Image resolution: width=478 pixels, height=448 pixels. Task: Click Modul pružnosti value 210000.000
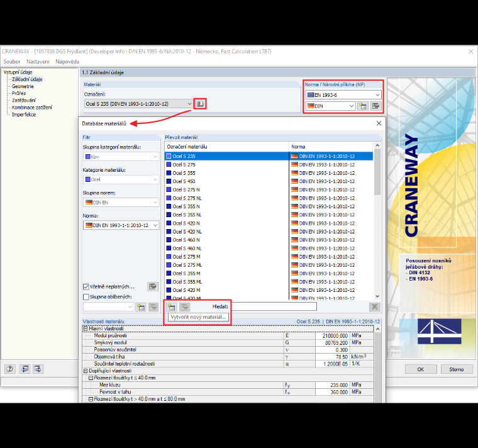332,336
